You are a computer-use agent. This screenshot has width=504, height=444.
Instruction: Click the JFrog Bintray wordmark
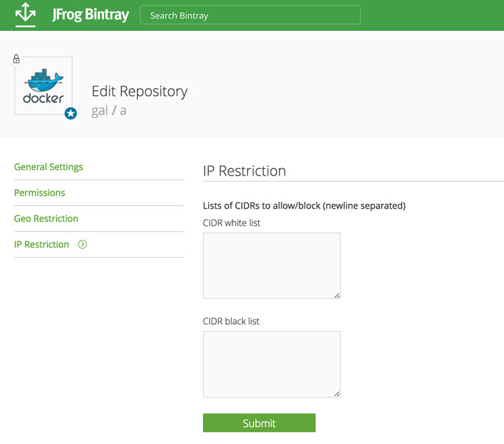[90, 15]
